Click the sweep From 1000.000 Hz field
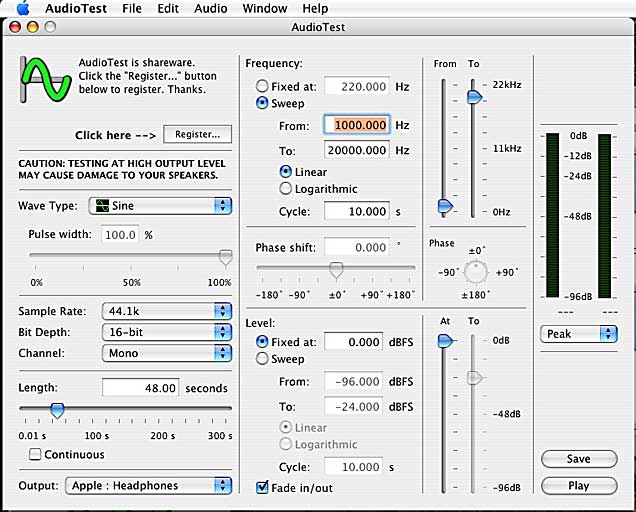The image size is (636, 512). tap(357, 125)
